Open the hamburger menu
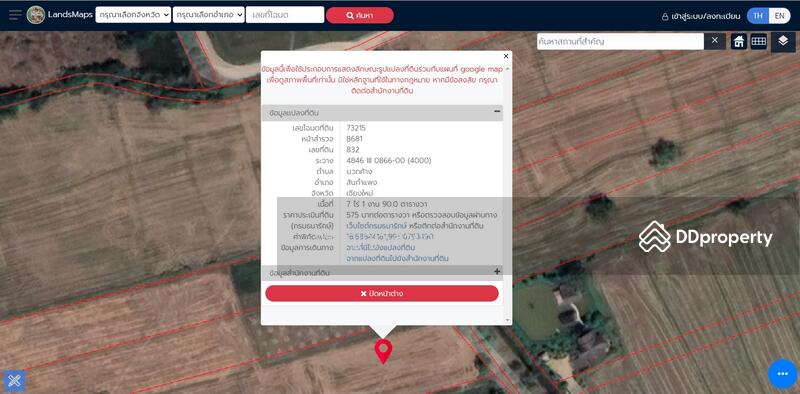 point(15,15)
